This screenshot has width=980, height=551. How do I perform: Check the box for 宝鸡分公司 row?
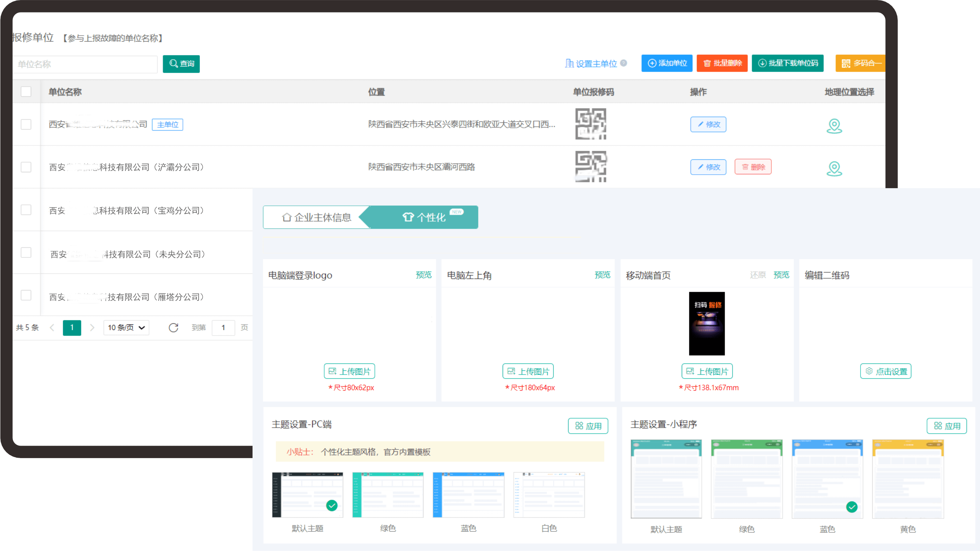pyautogui.click(x=26, y=210)
